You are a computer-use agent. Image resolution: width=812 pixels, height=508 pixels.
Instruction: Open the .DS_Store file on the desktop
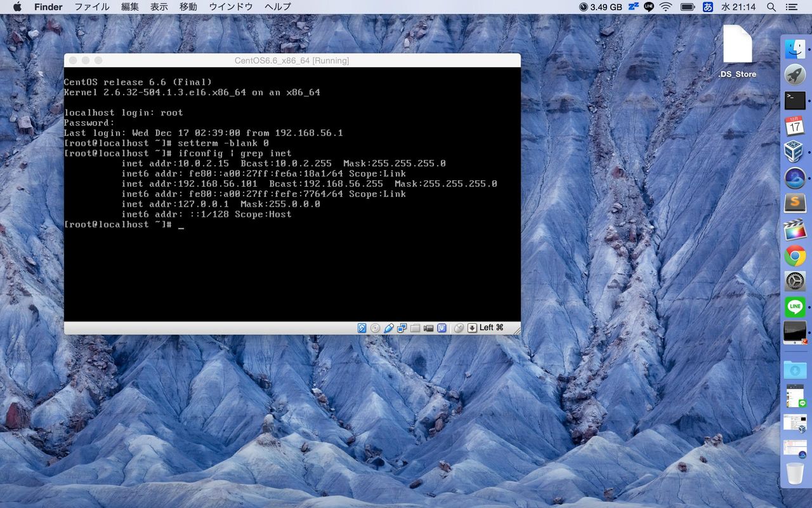pos(737,52)
